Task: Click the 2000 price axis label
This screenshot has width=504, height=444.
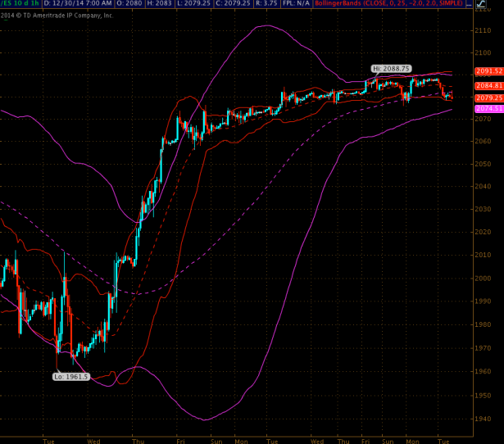Action: pyautogui.click(x=484, y=276)
